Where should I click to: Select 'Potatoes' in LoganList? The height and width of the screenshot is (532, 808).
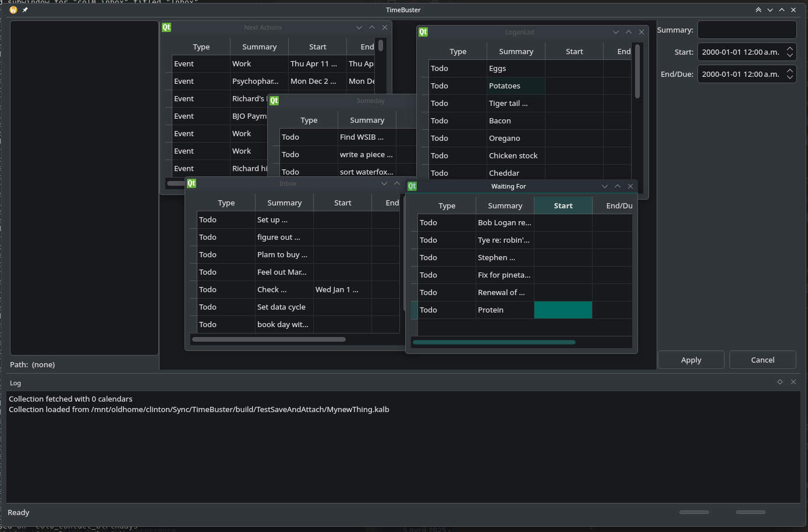(x=516, y=86)
